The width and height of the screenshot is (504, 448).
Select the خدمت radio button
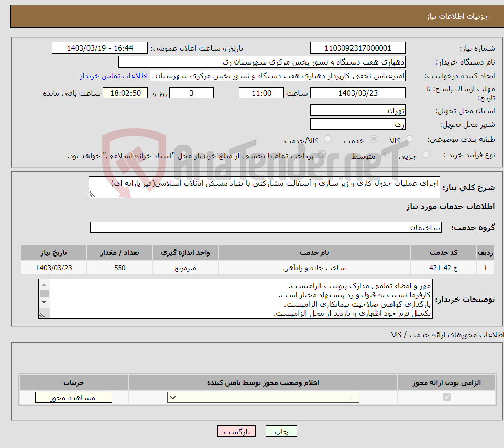(374, 139)
